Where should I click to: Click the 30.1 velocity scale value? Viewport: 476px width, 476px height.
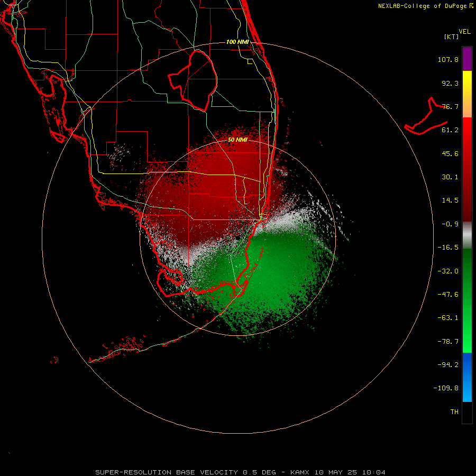pyautogui.click(x=450, y=177)
